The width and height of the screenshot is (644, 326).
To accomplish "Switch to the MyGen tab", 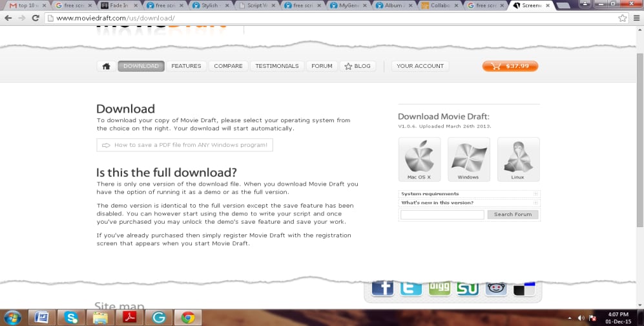I will tap(347, 5).
